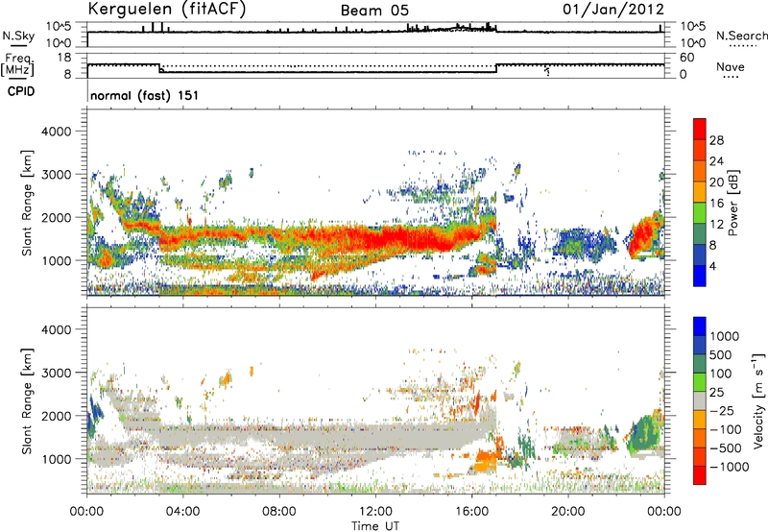Screen dimensions: 768x532
Task: Click the 4000 tick in power panel
Action: pos(56,132)
